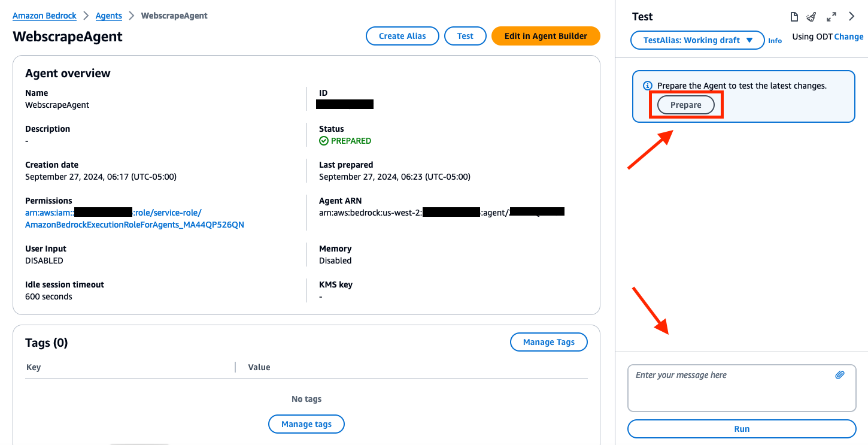Click the paperclip attachment icon
Image resolution: width=868 pixels, height=445 pixels.
(840, 375)
